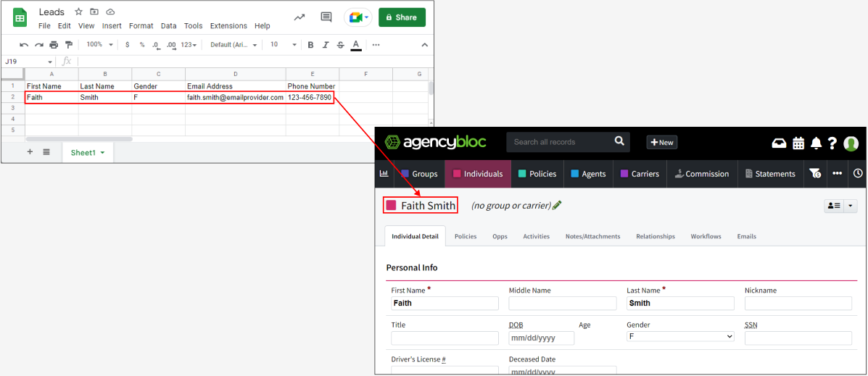
Task: Toggle bold formatting in Sheets
Action: tap(310, 45)
